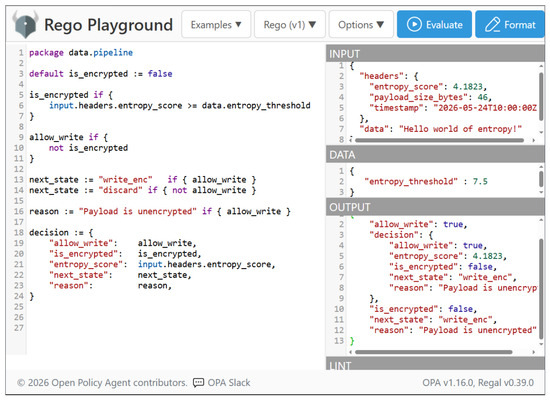Image resolution: width=550 pixels, height=400 pixels.
Task: Open the OPA Slack link
Action: pyautogui.click(x=229, y=382)
